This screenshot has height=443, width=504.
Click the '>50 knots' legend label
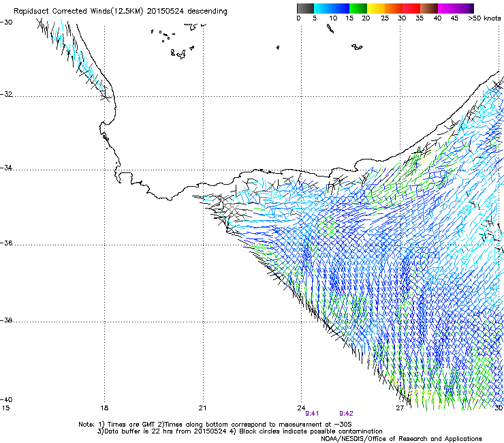[484, 18]
